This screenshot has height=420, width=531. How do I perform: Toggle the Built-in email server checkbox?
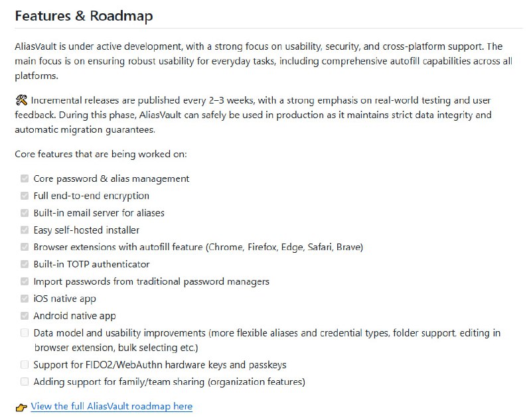click(25, 213)
